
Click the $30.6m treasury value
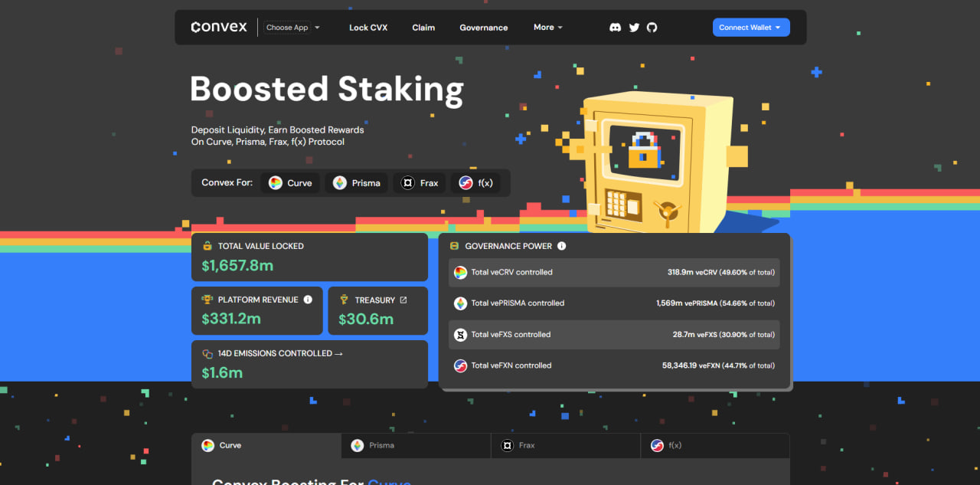coord(366,319)
